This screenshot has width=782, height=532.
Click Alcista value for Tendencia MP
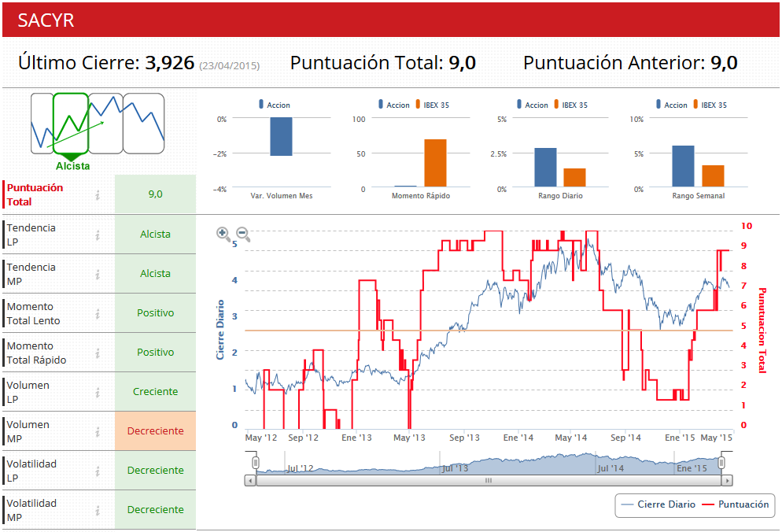click(156, 274)
